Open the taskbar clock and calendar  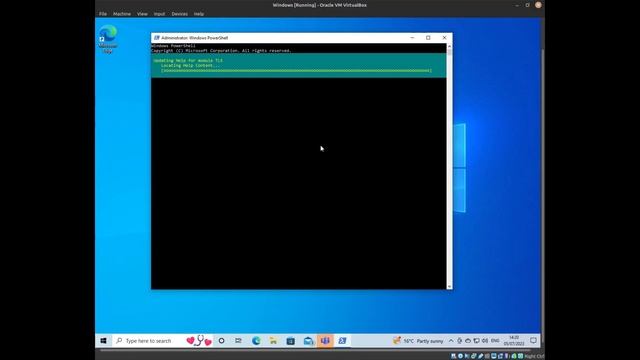click(x=514, y=340)
